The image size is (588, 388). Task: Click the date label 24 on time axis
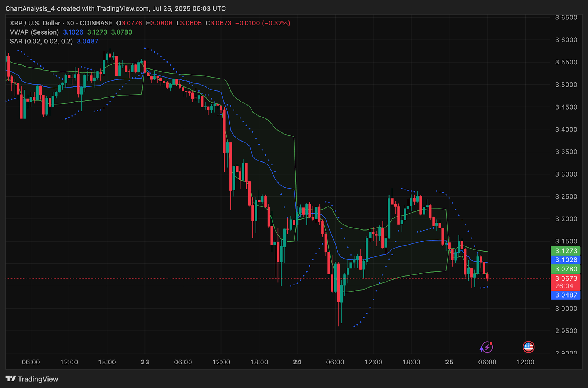pos(297,362)
